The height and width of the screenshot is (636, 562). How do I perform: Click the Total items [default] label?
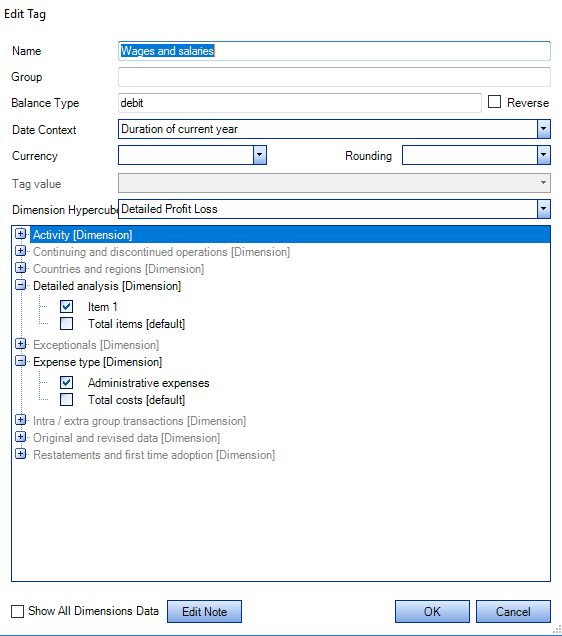point(136,324)
